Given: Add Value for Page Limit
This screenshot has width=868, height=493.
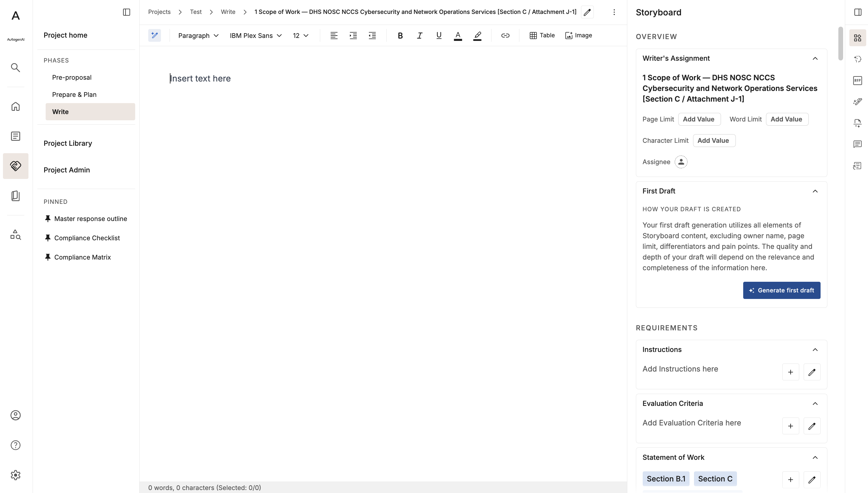Looking at the screenshot, I should tap(699, 119).
